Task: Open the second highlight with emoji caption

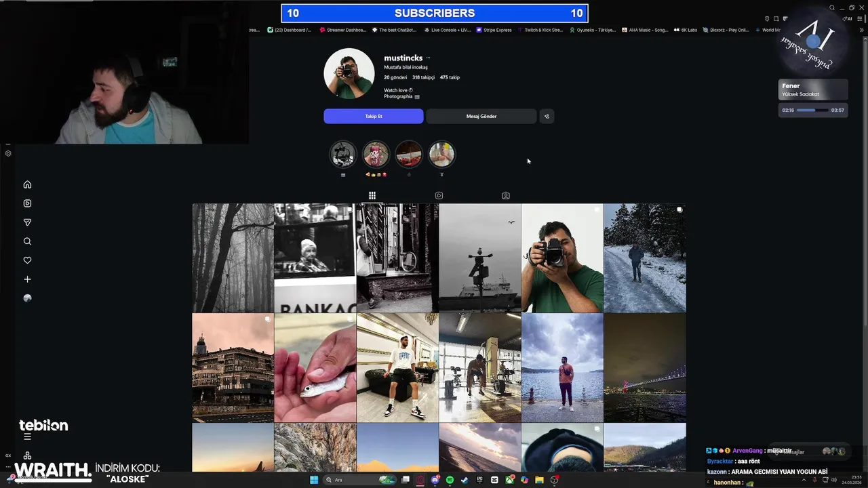Action: click(x=376, y=155)
